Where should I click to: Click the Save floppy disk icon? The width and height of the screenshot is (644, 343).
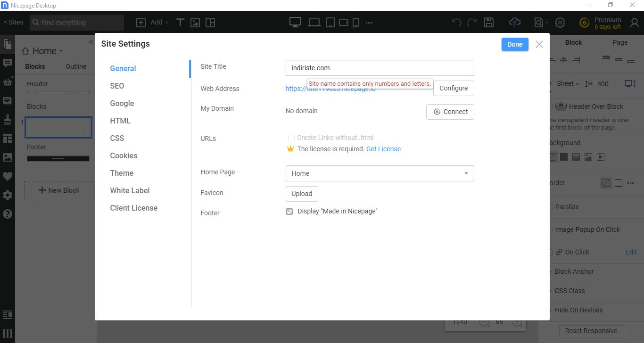click(489, 23)
